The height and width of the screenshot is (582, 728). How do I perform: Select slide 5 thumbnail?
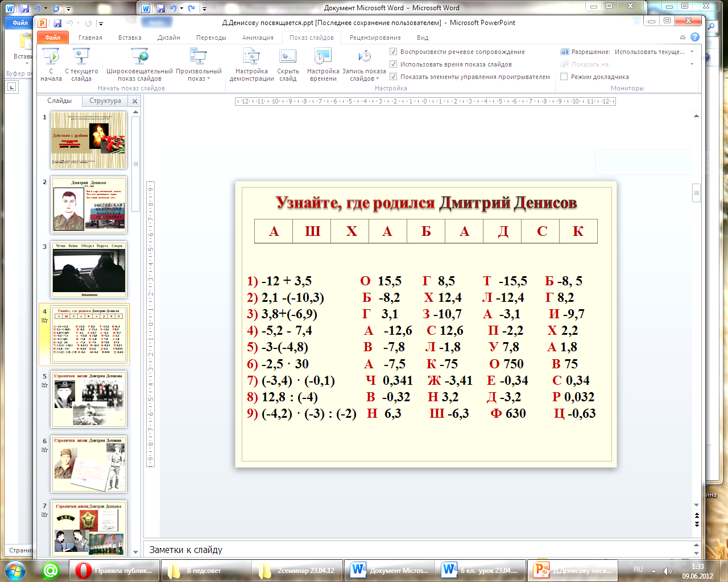89,399
